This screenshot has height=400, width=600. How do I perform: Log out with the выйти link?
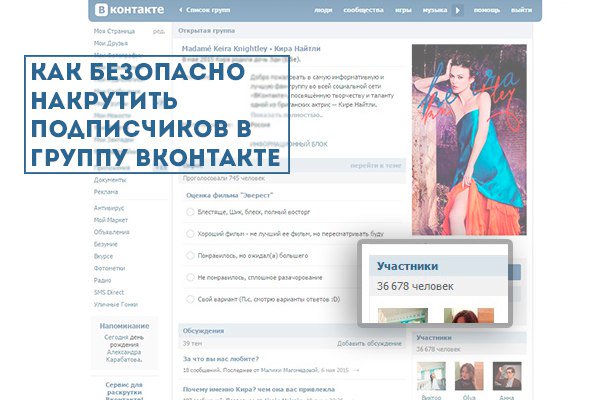(522, 10)
